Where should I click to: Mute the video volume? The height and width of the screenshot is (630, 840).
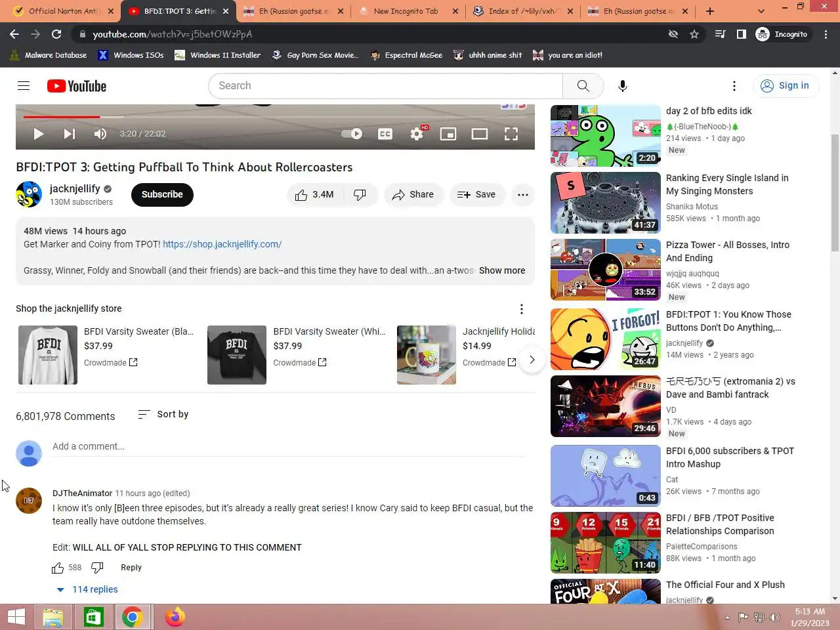click(x=100, y=134)
